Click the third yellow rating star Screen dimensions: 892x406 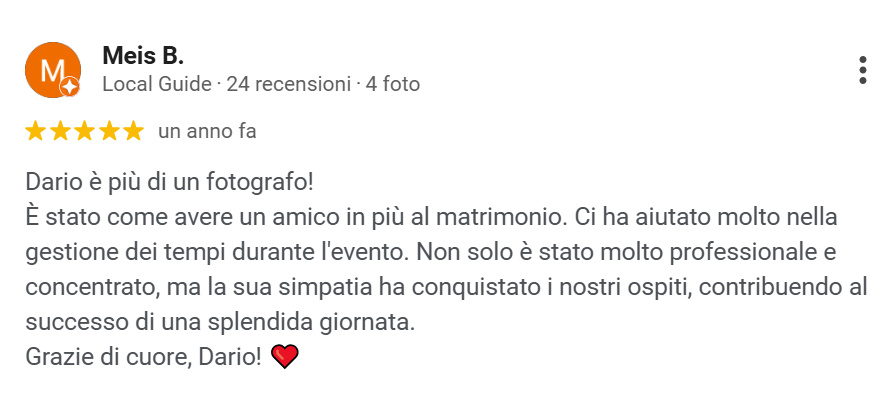pyautogui.click(x=85, y=131)
